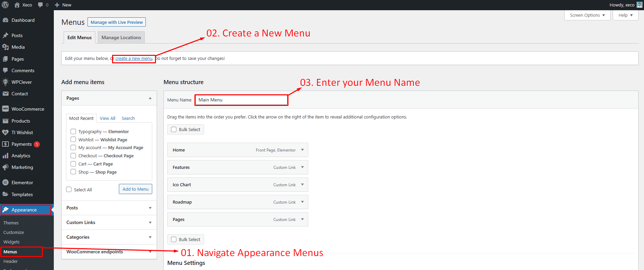The height and width of the screenshot is (270, 644).
Task: Click the Media library icon
Action: pyautogui.click(x=5, y=47)
